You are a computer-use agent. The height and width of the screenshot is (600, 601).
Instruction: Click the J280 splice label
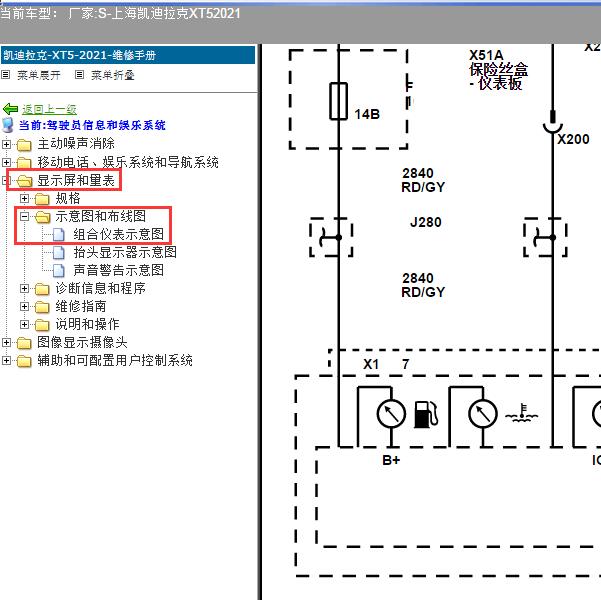pyautogui.click(x=425, y=222)
